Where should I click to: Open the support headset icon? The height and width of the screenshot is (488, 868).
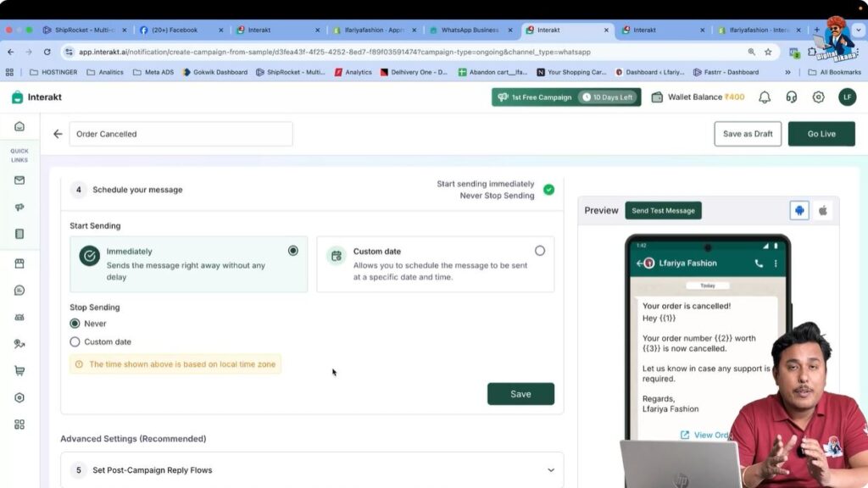[791, 97]
